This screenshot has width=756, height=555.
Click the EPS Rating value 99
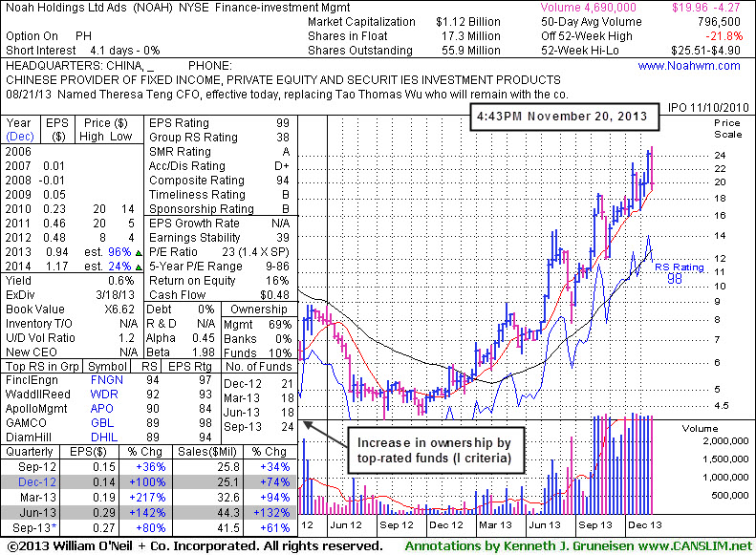pyautogui.click(x=283, y=123)
